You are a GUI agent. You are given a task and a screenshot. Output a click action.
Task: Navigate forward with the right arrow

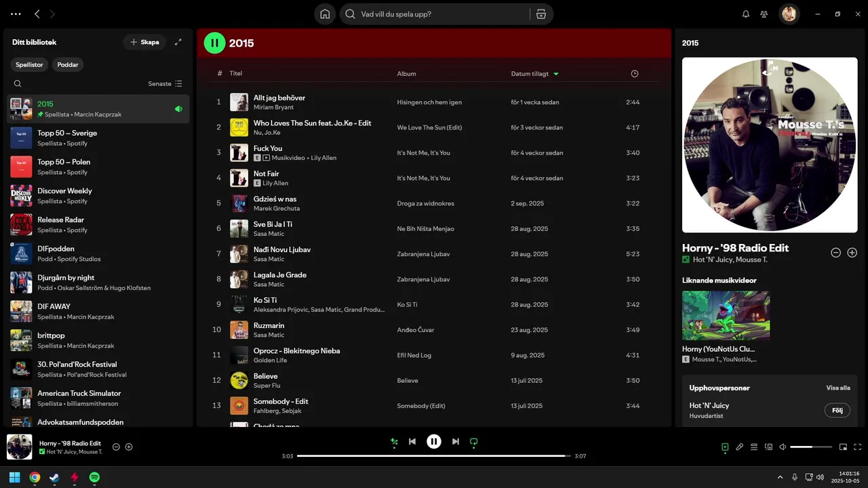point(52,14)
